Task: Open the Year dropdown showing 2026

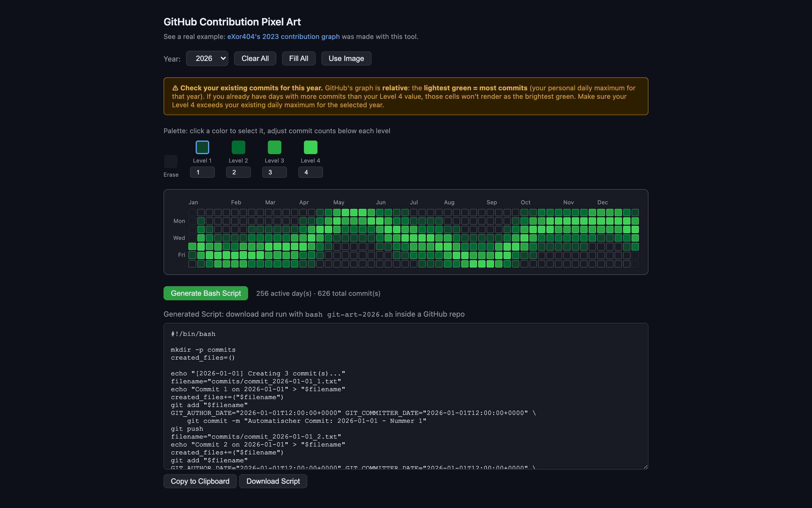Action: coord(207,58)
